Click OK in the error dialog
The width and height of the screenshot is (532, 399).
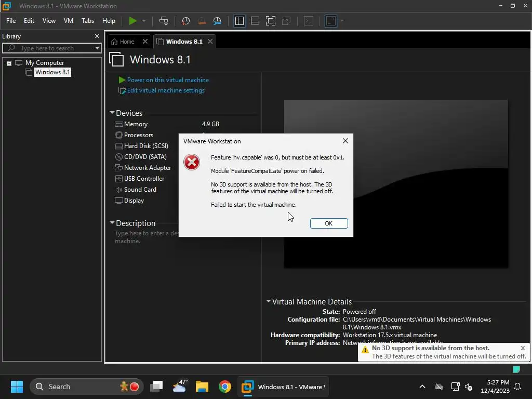point(329,223)
